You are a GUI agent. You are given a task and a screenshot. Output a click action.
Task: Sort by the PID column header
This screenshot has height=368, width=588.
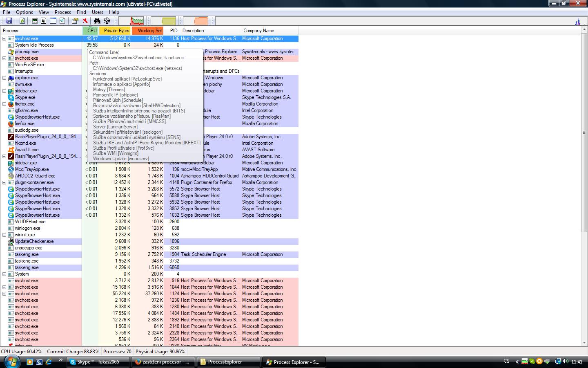(x=172, y=31)
